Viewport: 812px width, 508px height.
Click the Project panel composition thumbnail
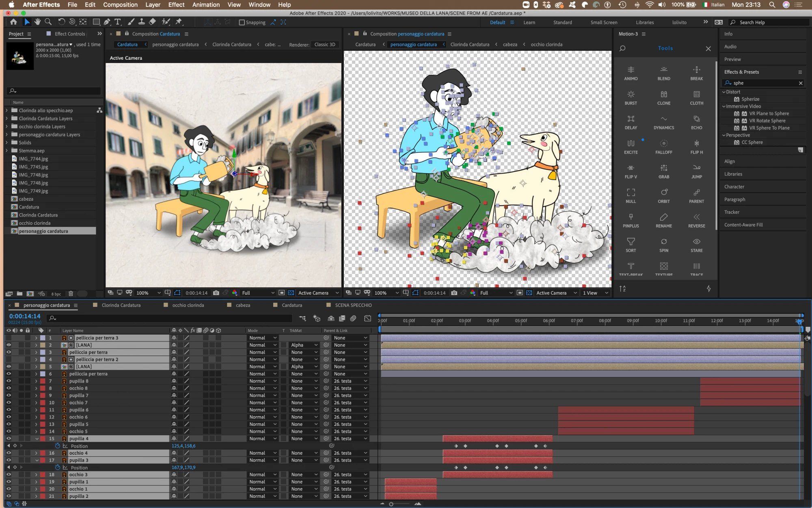pos(20,55)
